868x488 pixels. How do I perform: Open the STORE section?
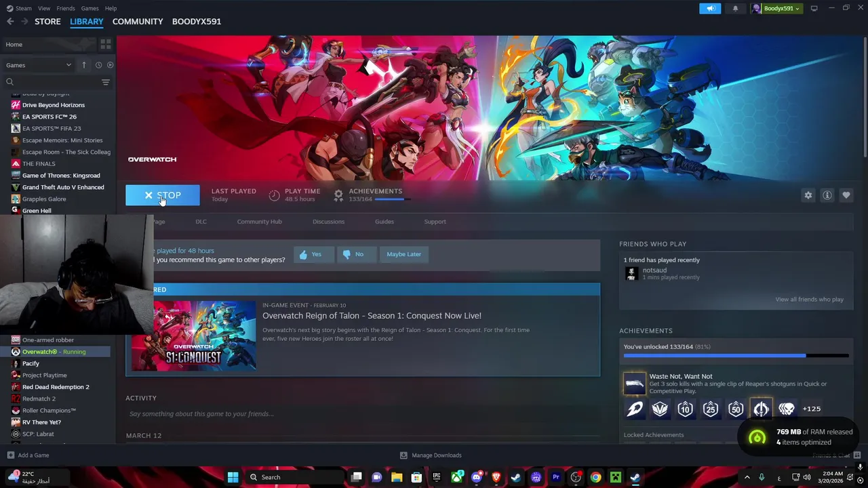47,22
